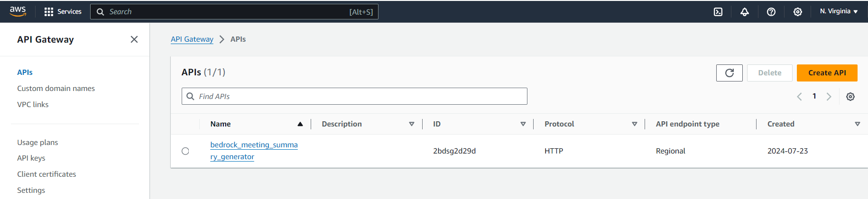The image size is (868, 199).
Task: Open the bedrock_meeting_summary_generator API link
Action: coord(254,145)
